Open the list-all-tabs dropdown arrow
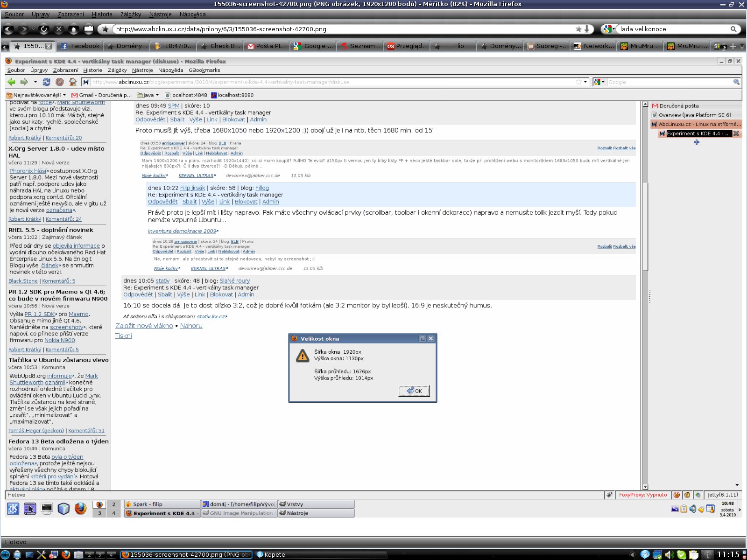The height and width of the screenshot is (560, 747). (742, 46)
